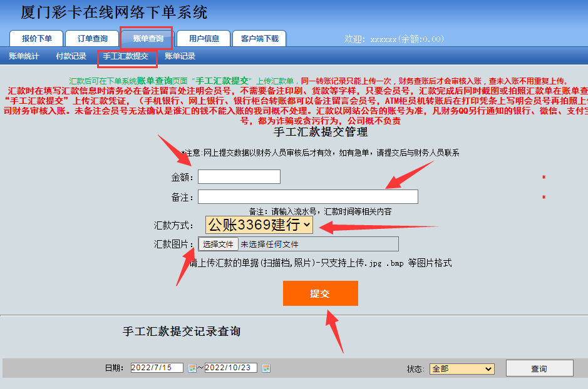Click the 选择文件 file chooser button
The width and height of the screenshot is (588, 389).
pos(218,245)
